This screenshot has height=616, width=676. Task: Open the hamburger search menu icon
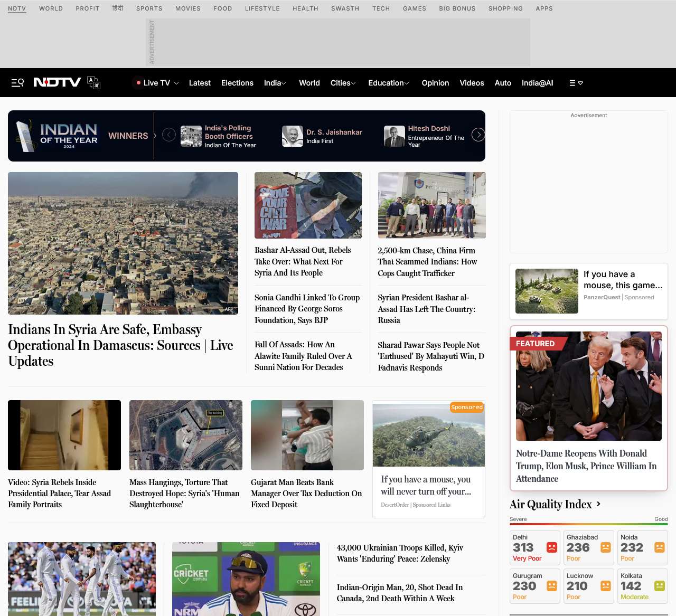17,82
